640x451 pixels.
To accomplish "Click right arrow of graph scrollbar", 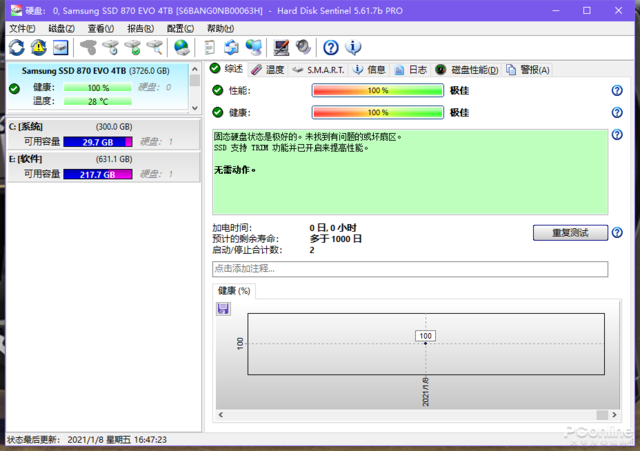I will [614, 415].
